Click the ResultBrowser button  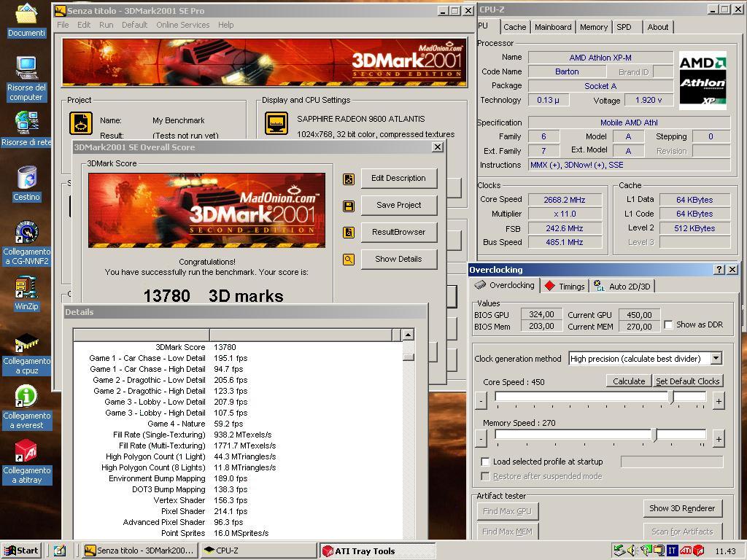399,232
